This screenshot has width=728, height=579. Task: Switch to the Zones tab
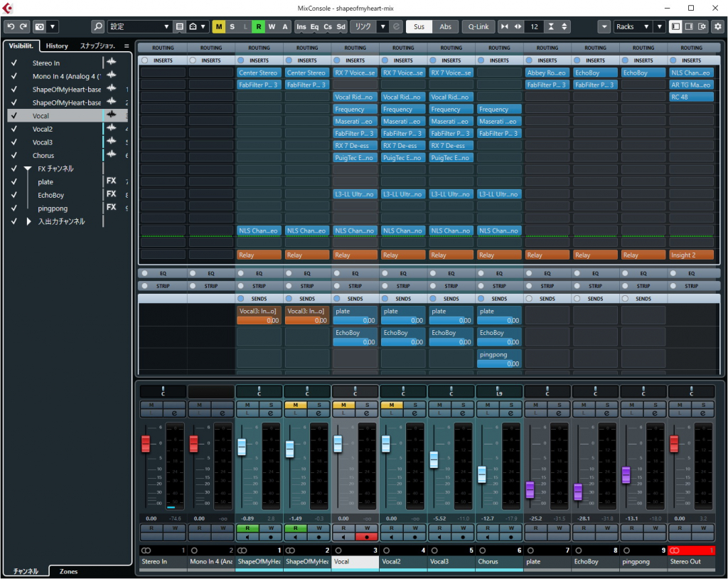pyautogui.click(x=69, y=571)
